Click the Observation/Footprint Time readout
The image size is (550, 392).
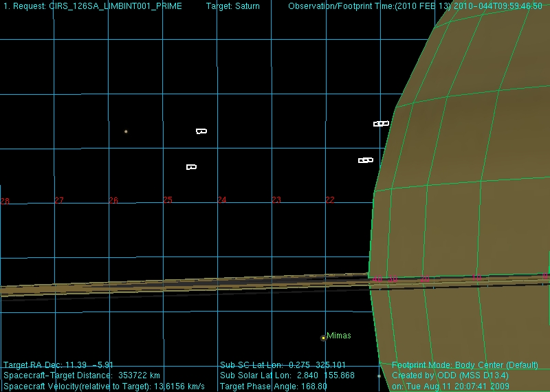(415, 6)
